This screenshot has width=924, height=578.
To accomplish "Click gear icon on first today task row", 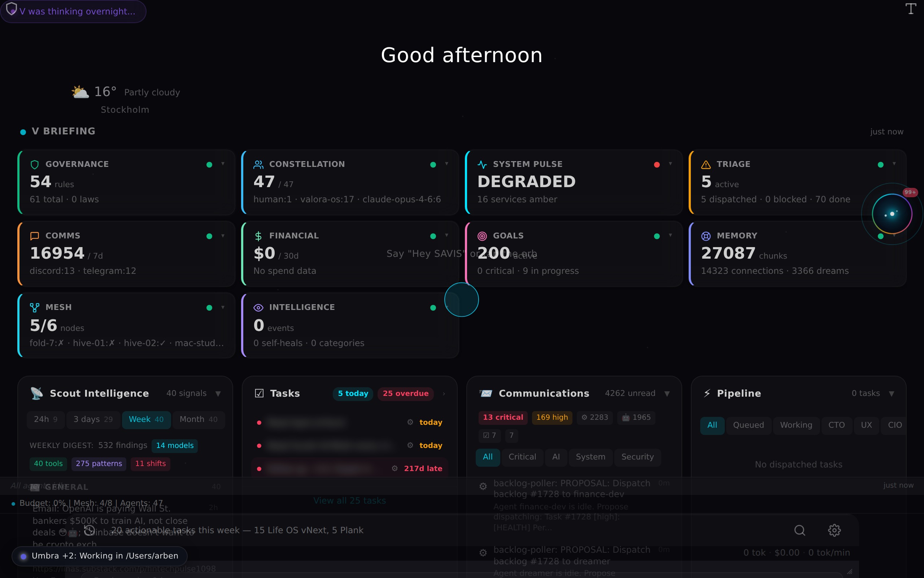I will tap(410, 422).
